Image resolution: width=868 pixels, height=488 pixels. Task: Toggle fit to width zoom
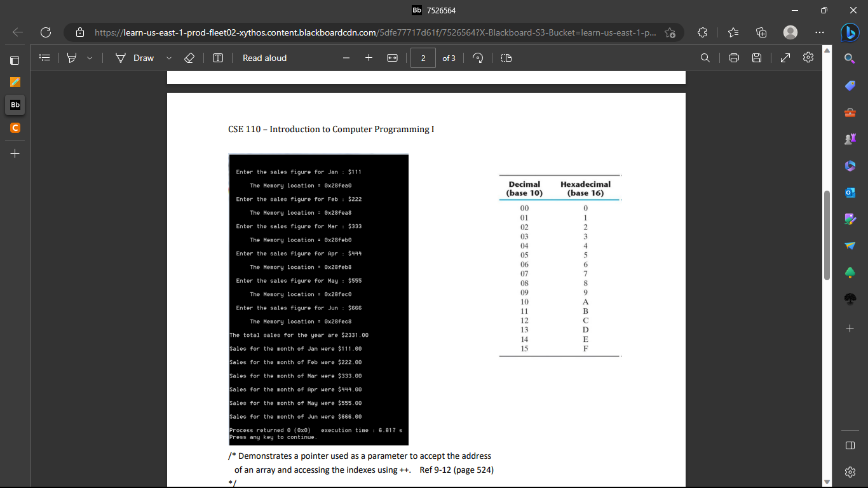pyautogui.click(x=392, y=58)
